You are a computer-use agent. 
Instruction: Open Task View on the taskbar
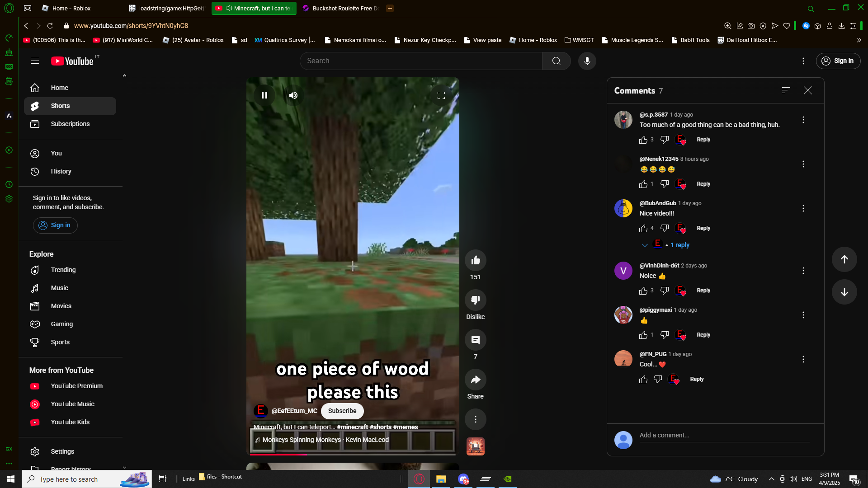coord(163,479)
